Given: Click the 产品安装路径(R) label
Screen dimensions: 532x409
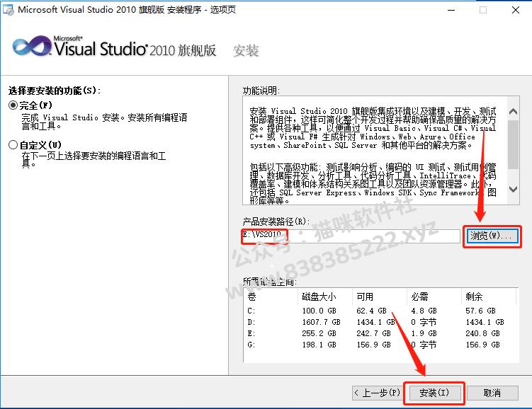Looking at the screenshot, I should click(x=276, y=221).
